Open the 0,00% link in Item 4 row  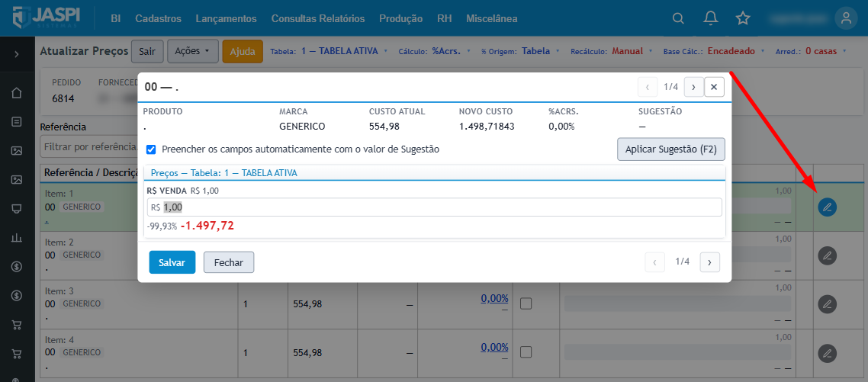coord(494,347)
